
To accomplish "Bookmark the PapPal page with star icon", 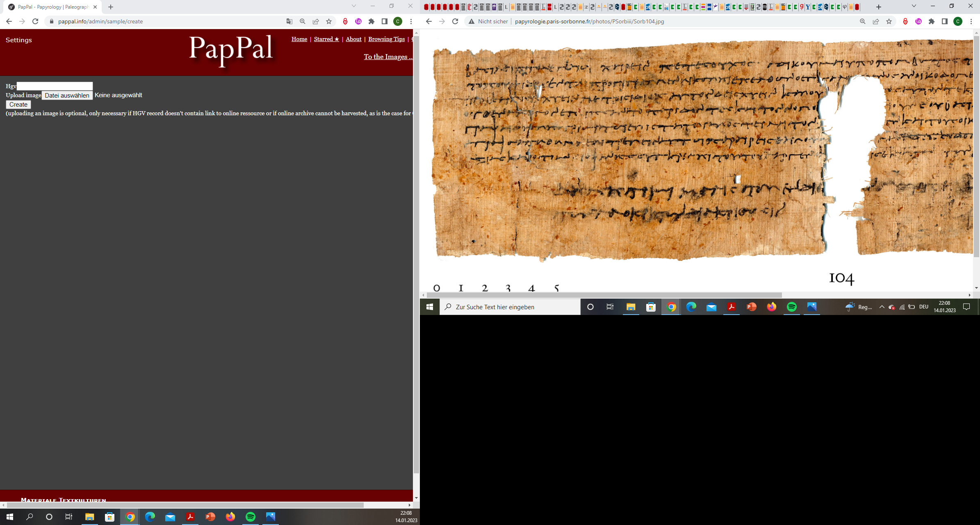I will [329, 21].
